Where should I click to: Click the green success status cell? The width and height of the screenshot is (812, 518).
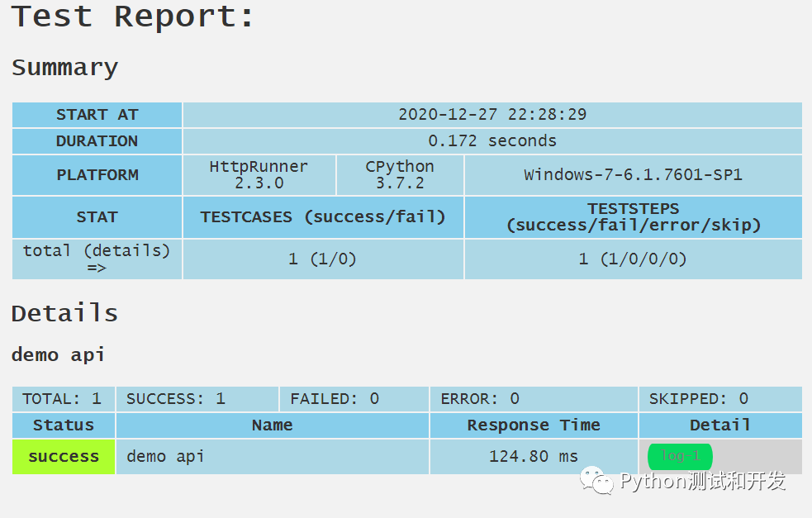[64, 456]
